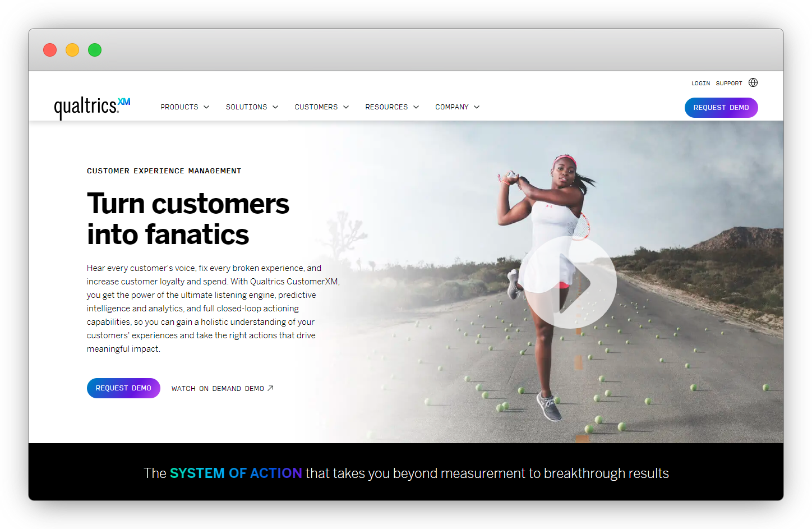Click SUPPORT in the top menu
Viewport: 812px width, 529px height.
728,82
